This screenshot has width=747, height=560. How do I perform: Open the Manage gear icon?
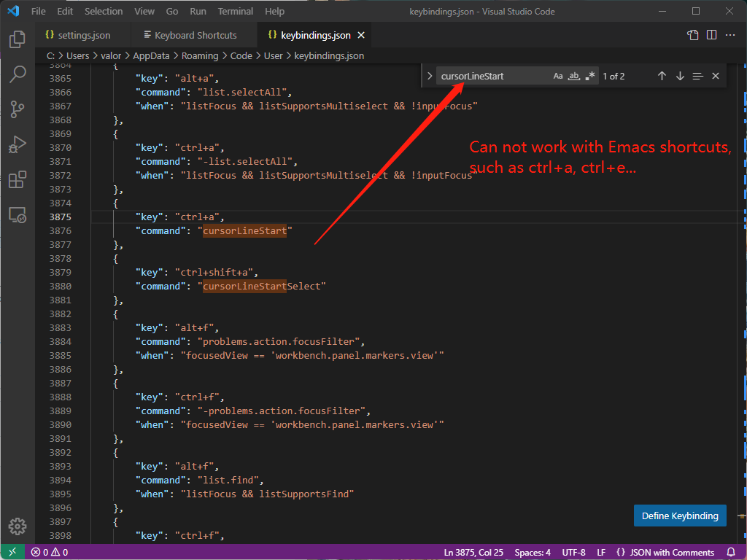point(17,526)
